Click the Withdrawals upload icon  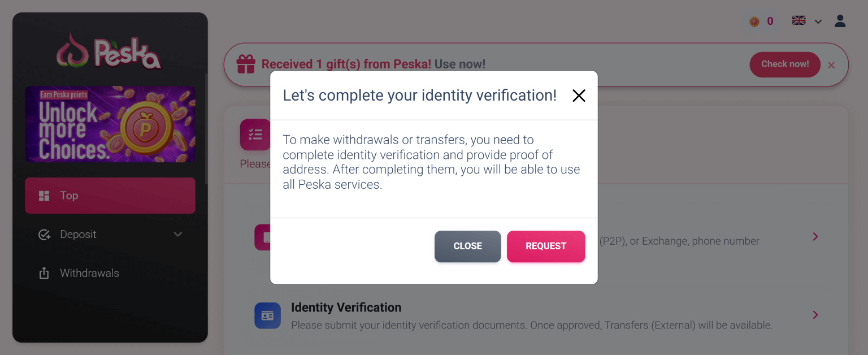[44, 274]
